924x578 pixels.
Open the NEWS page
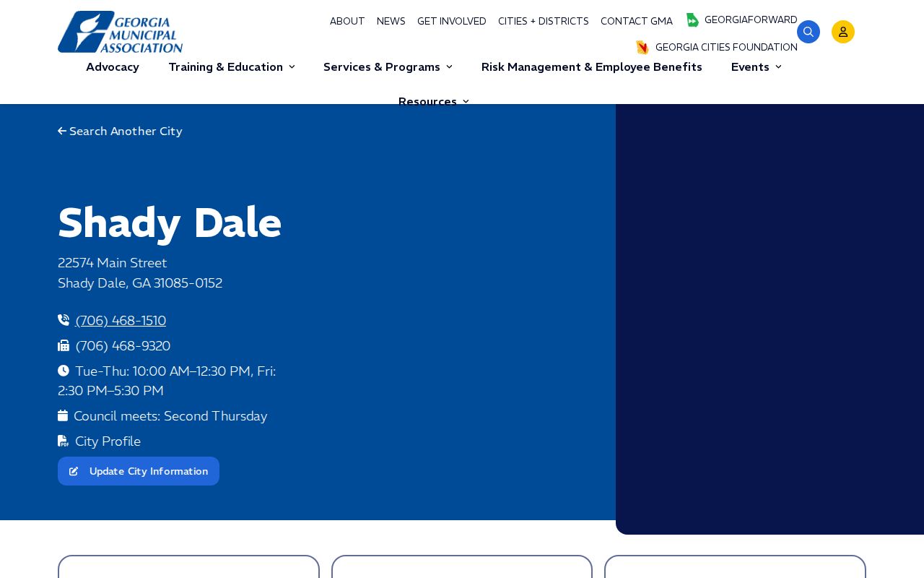[x=391, y=22]
